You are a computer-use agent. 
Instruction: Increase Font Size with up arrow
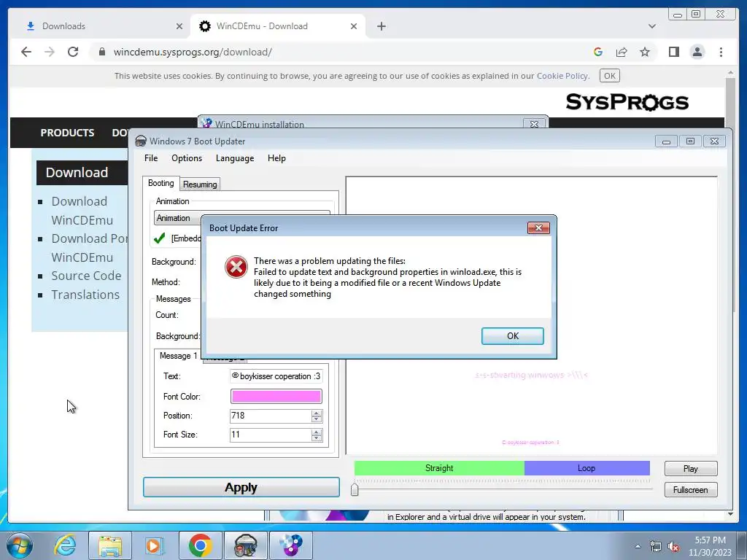[x=317, y=432]
